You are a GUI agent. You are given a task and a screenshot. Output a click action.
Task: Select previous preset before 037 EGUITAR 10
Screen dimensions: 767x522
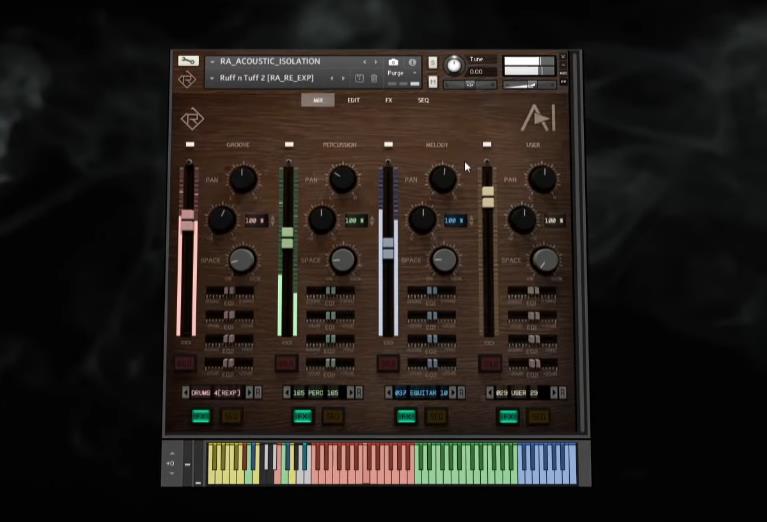[388, 392]
